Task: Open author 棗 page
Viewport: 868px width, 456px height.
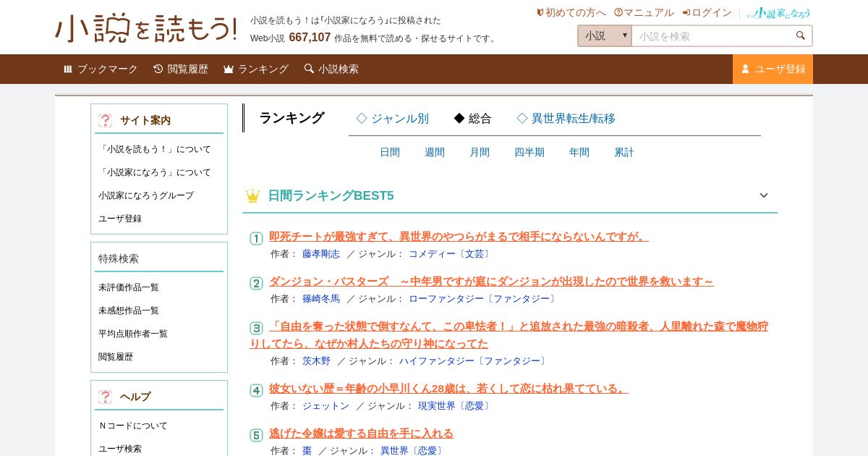Action: point(307,451)
